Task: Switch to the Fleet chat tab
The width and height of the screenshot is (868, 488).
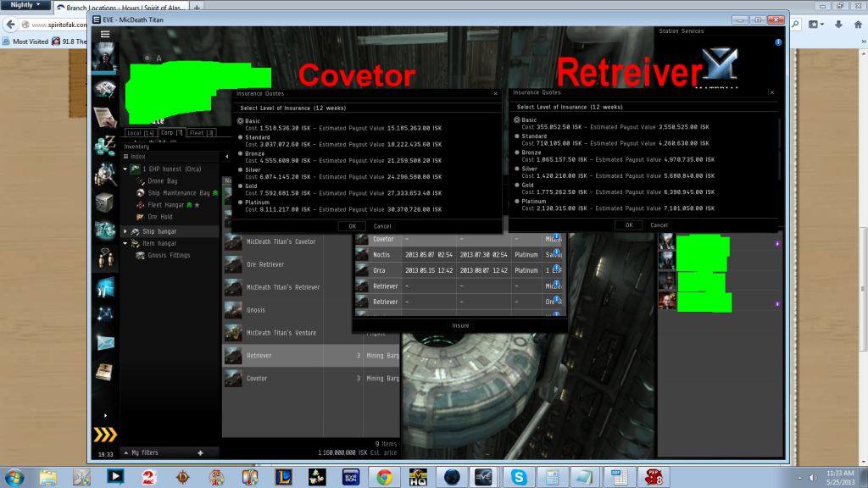Action: (x=201, y=133)
